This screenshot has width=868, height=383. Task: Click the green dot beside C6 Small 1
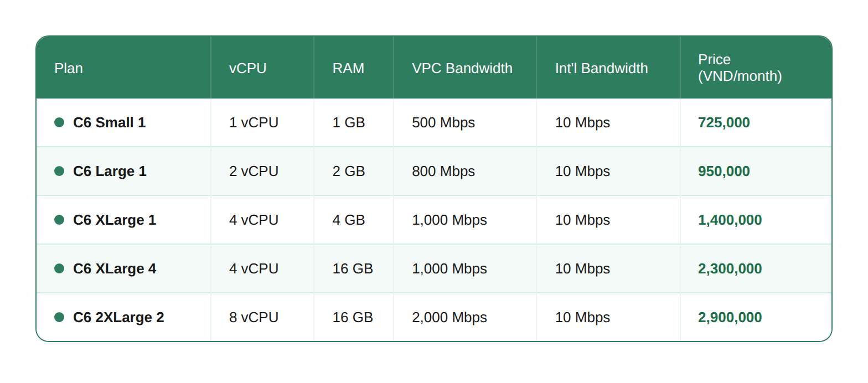tap(59, 122)
